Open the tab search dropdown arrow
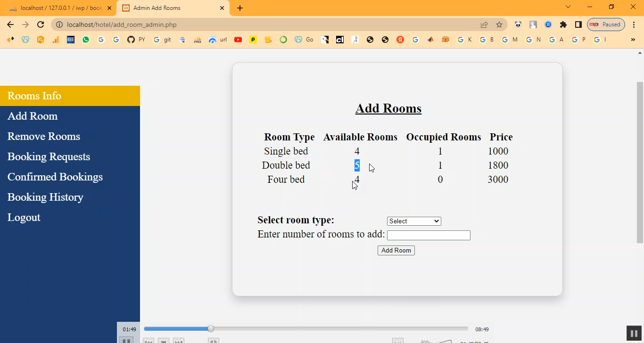Viewport: 644px width, 343px height. click(x=568, y=7)
